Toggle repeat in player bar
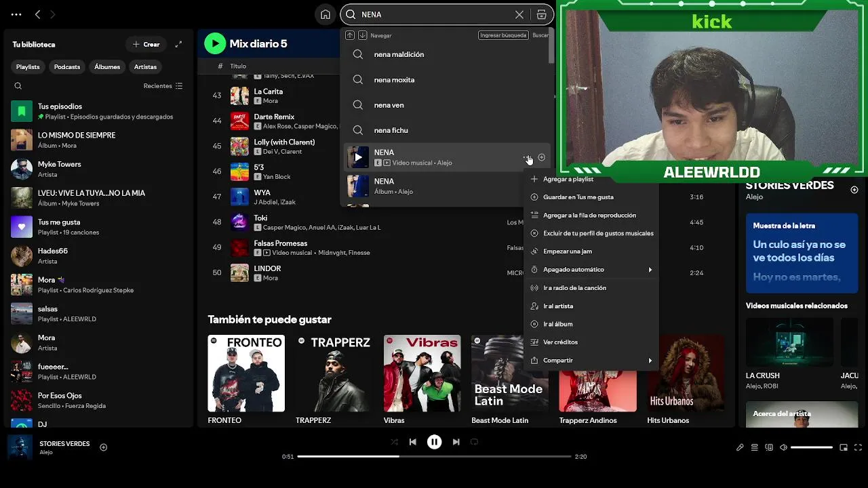Viewport: 868px width, 488px height. (x=474, y=442)
